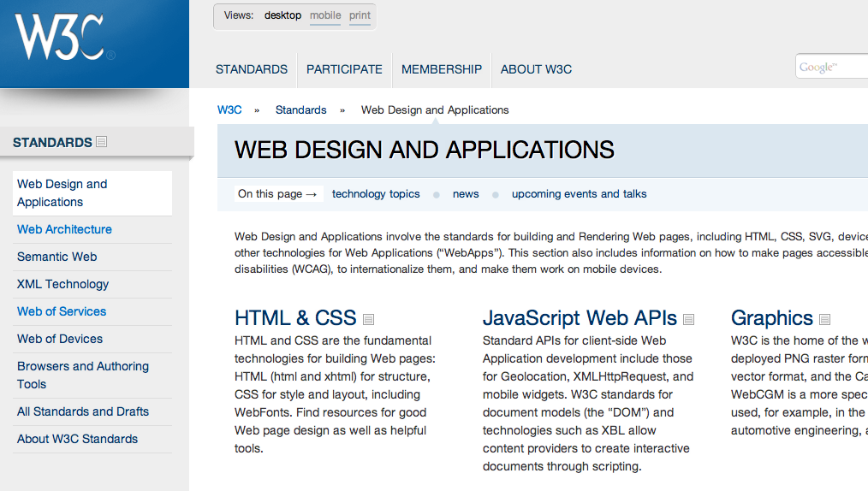Jump to technology topics section

(x=376, y=194)
